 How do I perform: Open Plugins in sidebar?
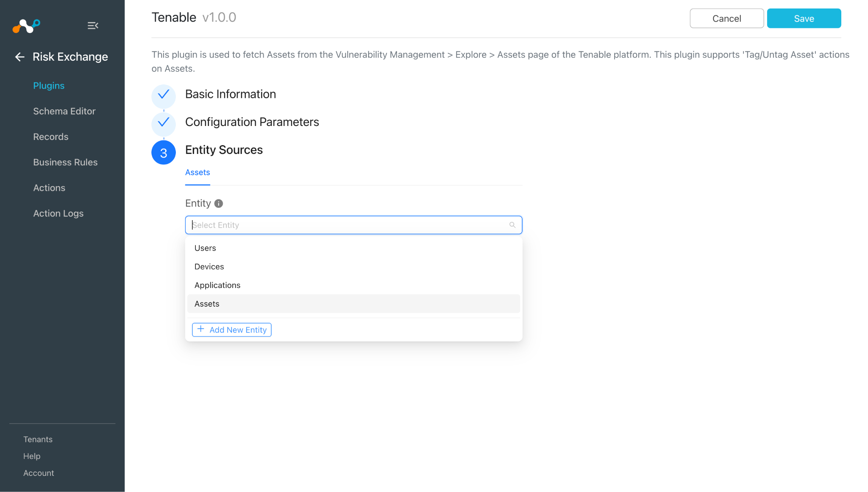[x=49, y=86]
